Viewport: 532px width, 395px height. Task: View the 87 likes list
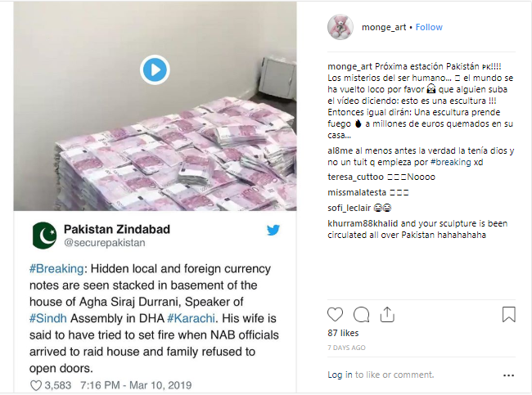[343, 333]
